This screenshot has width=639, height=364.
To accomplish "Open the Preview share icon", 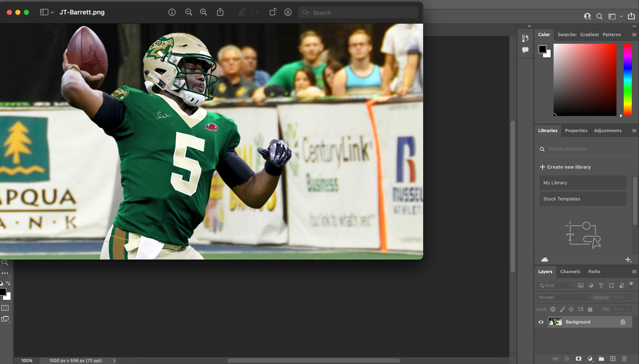I will (x=220, y=12).
